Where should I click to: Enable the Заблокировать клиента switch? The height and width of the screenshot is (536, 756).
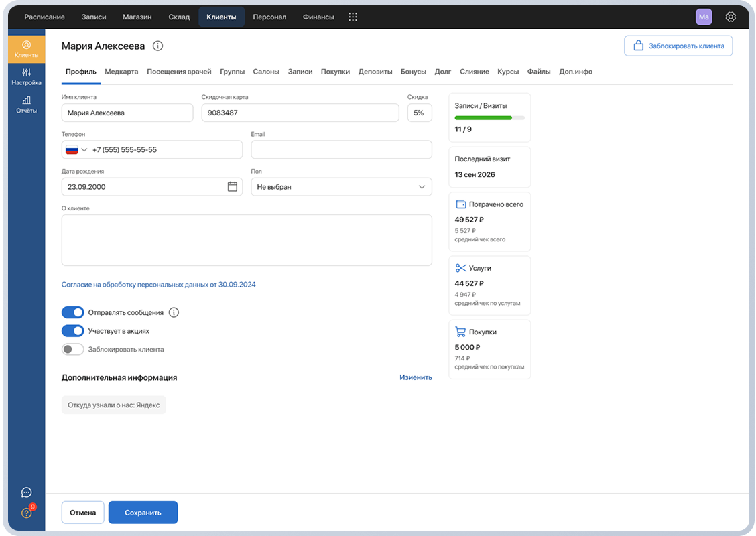pyautogui.click(x=73, y=350)
